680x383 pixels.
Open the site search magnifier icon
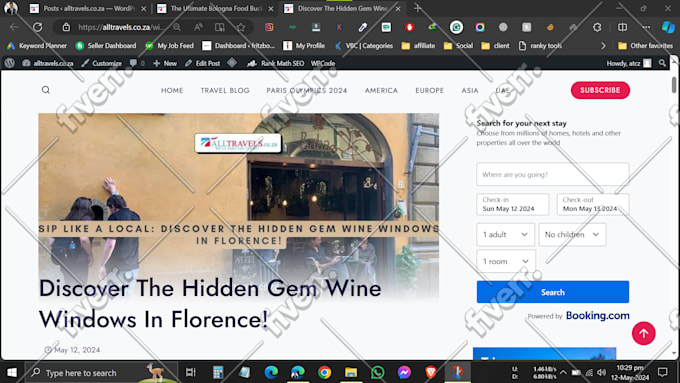[46, 90]
